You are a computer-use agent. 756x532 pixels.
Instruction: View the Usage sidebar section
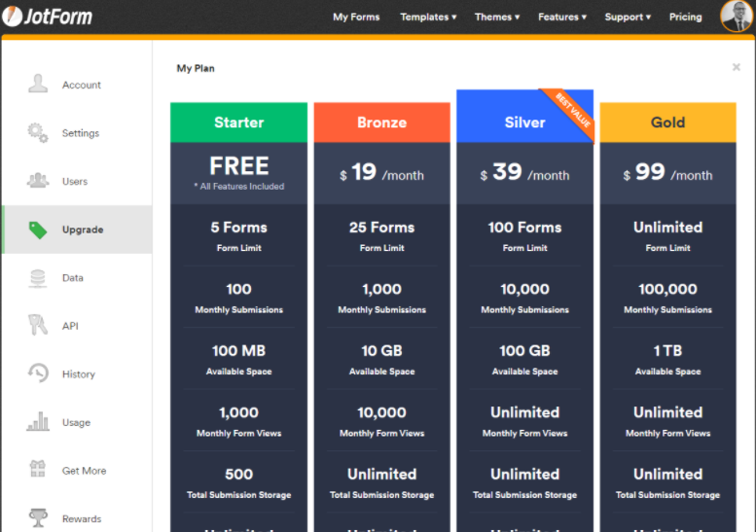[77, 422]
